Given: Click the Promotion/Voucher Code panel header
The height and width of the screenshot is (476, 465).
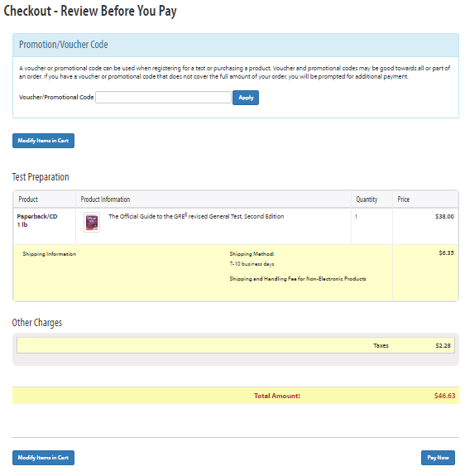Looking at the screenshot, I should (x=236, y=45).
